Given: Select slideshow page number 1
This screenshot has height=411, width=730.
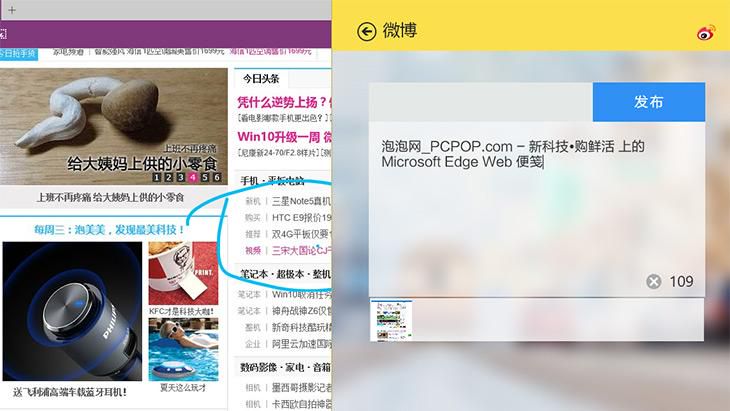Looking at the screenshot, I should coord(156,177).
